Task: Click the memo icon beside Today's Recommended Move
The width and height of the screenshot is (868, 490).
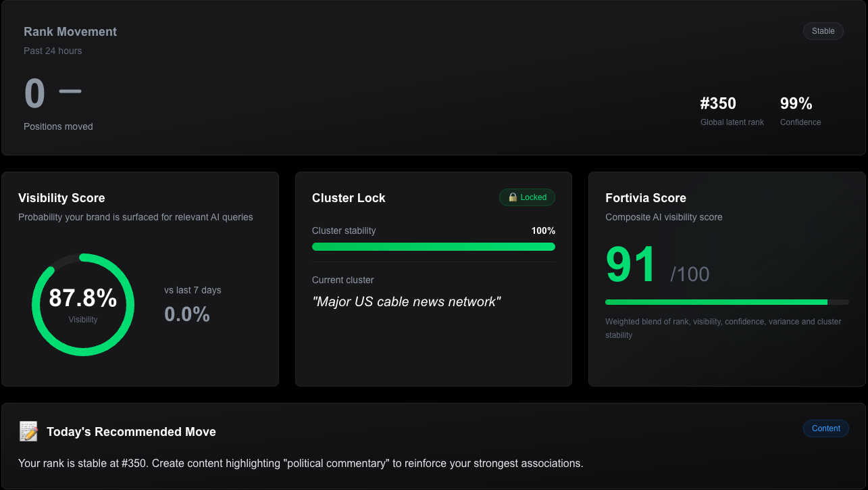Action: coord(28,431)
